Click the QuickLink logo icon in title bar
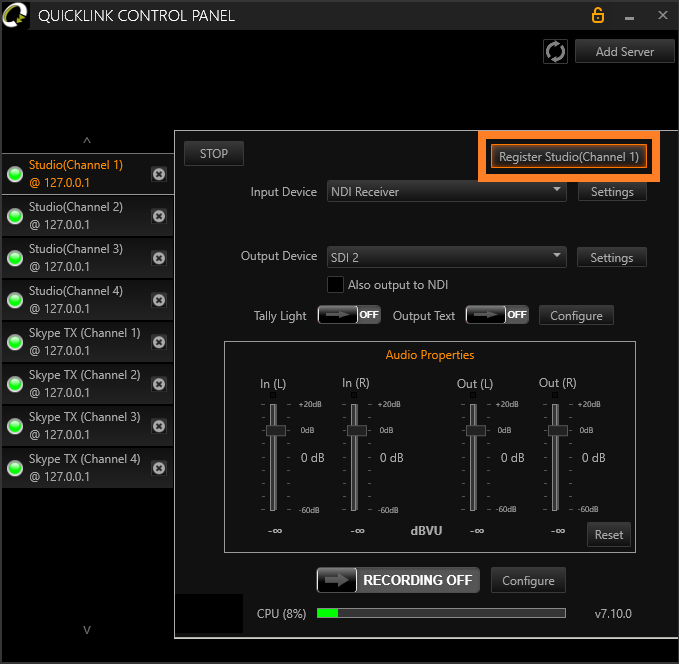 (14, 15)
